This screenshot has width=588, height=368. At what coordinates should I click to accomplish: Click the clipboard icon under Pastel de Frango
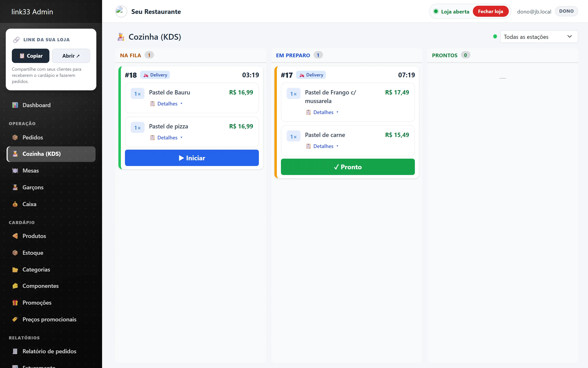[308, 112]
